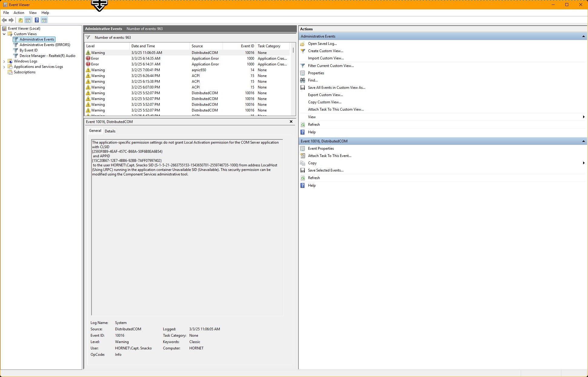588x377 pixels.
Task: Open the View menu in the menu bar
Action: (x=33, y=13)
